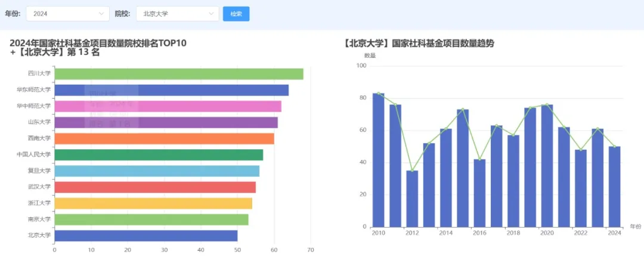
Task: Click the 浙江大学 yellow bar
Action: [x=153, y=203]
